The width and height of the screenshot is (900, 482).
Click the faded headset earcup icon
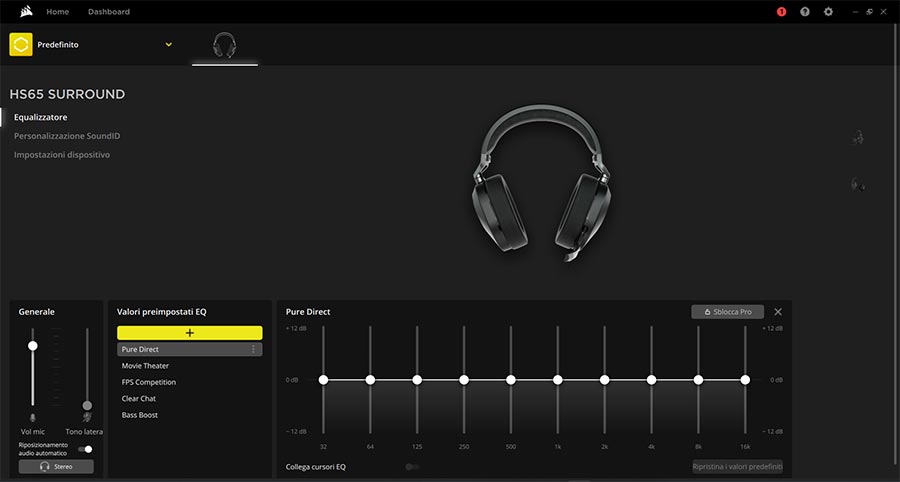858,184
